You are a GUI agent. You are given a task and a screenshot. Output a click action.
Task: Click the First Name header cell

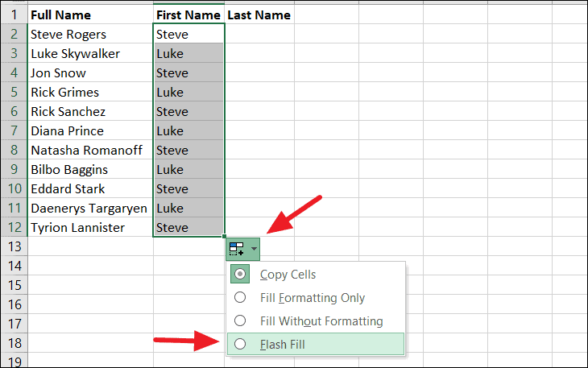(188, 14)
